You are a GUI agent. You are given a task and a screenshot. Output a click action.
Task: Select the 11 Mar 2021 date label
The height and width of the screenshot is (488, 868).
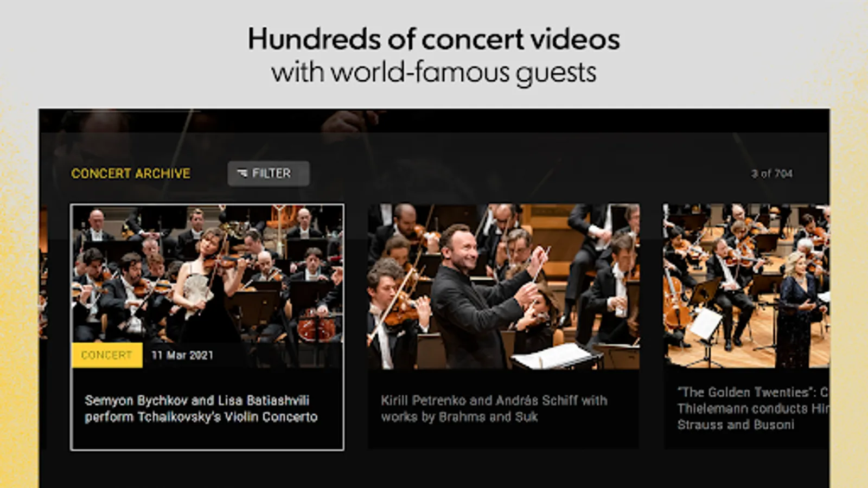(182, 355)
